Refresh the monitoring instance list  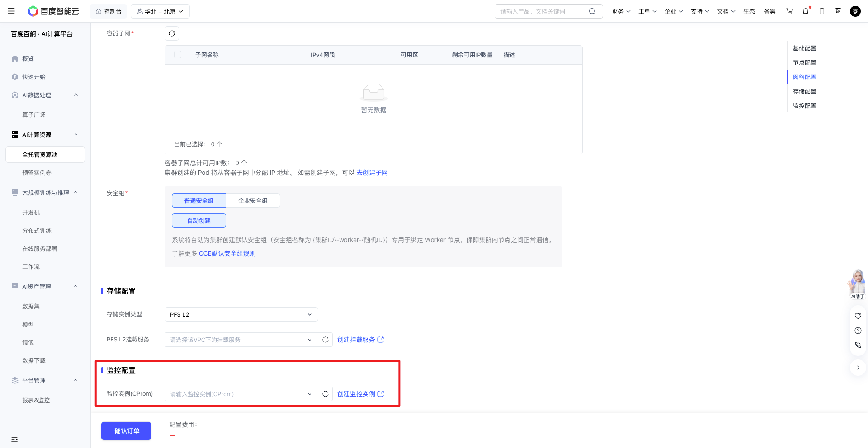[325, 394]
